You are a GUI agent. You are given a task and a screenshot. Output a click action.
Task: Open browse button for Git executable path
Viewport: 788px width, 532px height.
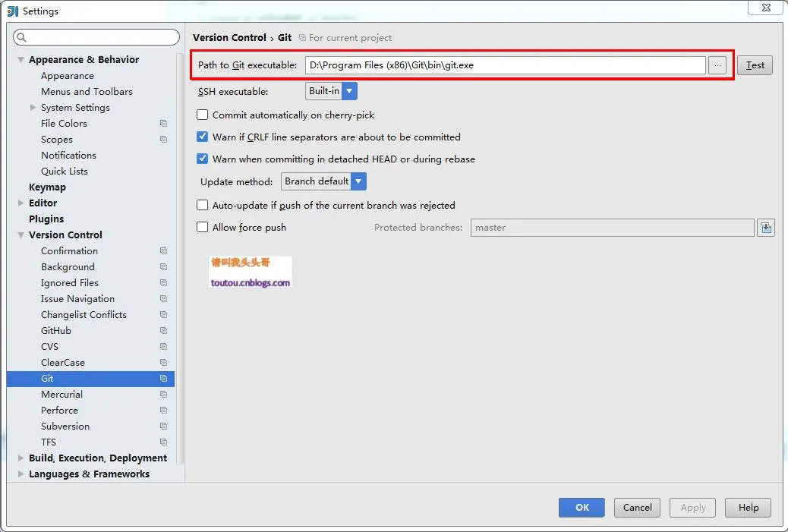coord(717,65)
